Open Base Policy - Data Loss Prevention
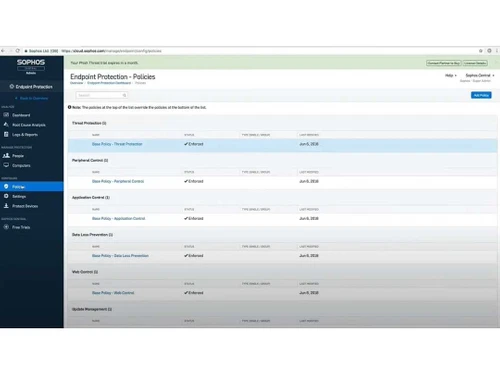 coord(120,256)
